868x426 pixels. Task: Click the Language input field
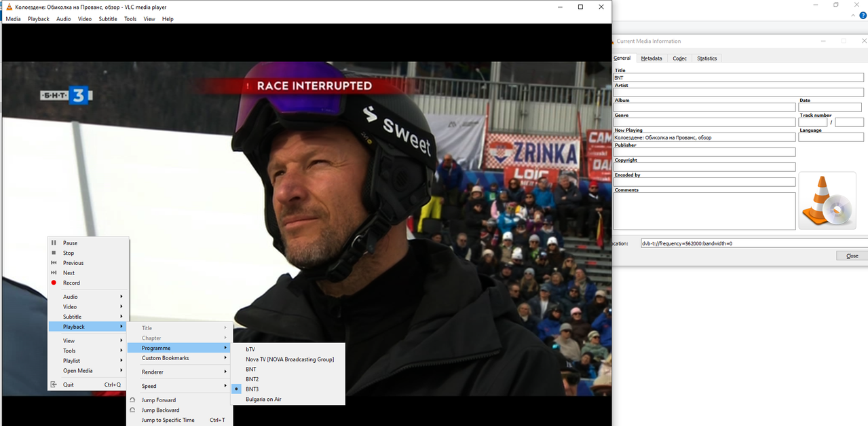[x=831, y=137]
